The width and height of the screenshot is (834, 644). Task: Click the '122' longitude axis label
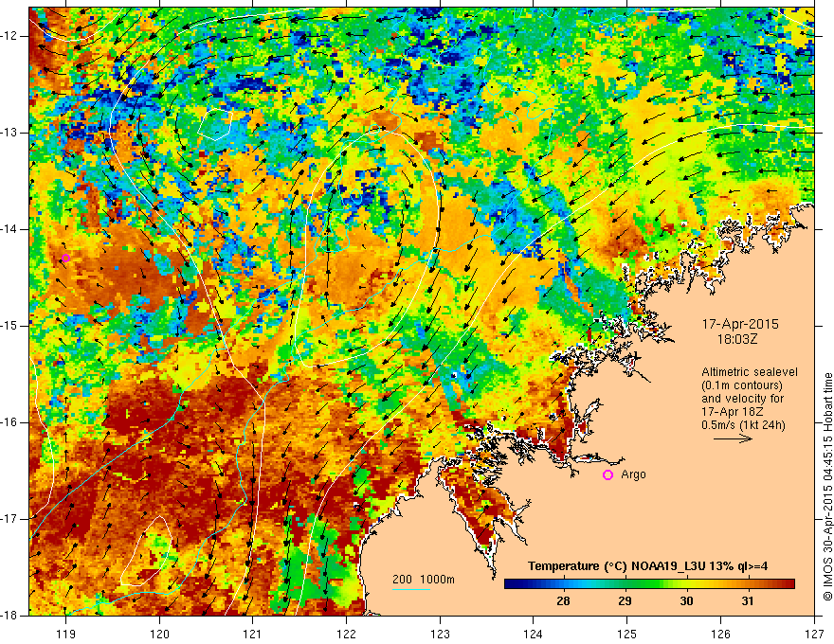[x=346, y=634]
